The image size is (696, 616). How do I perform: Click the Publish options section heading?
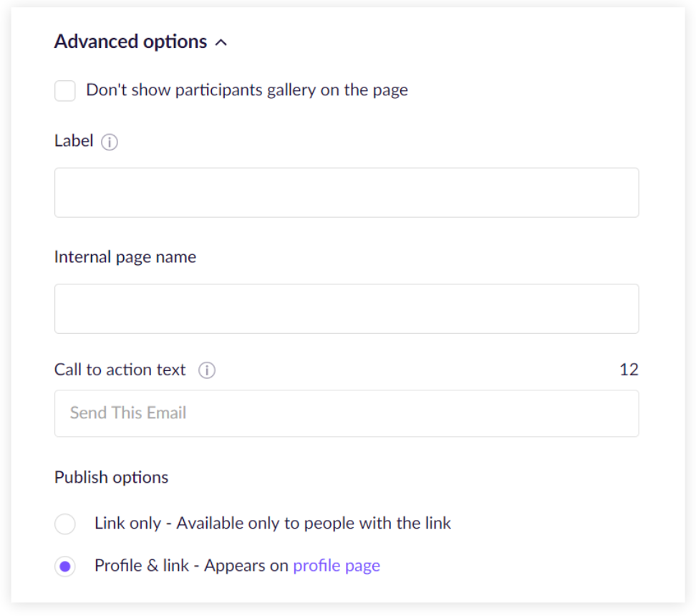pos(112,478)
